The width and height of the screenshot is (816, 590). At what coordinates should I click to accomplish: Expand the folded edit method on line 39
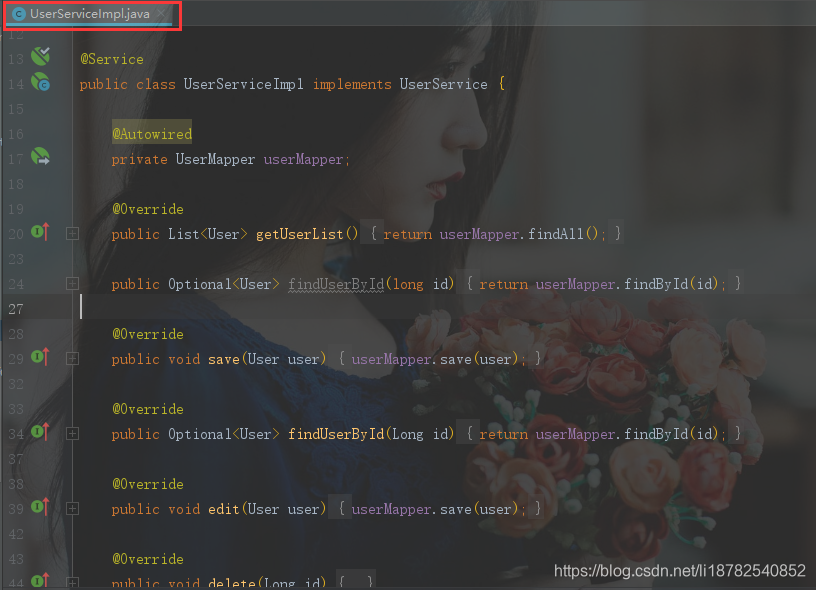pos(72,508)
